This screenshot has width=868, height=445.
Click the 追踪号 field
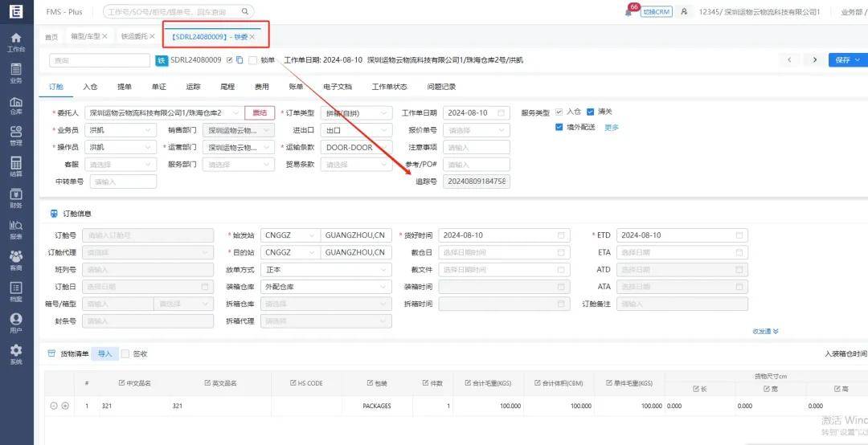tap(476, 182)
